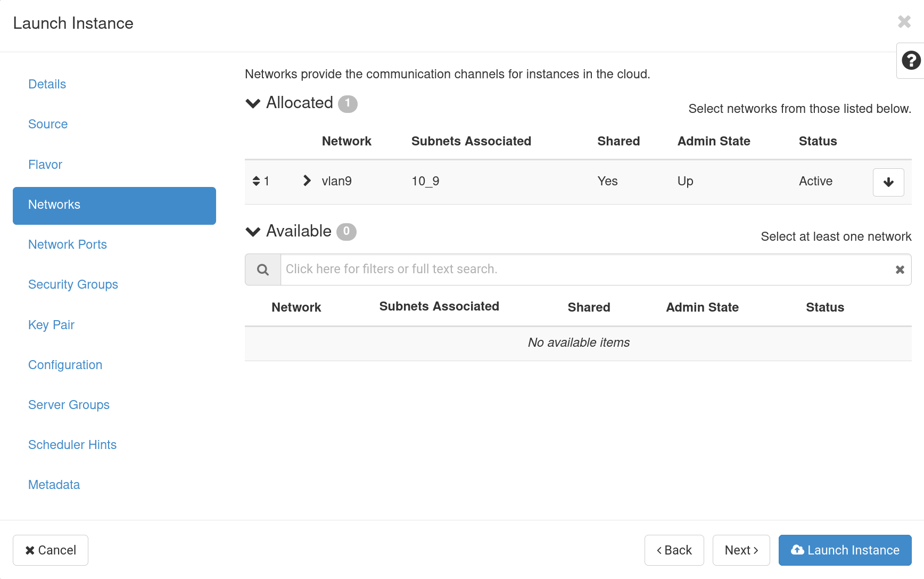Open the Network Ports step

coord(68,244)
